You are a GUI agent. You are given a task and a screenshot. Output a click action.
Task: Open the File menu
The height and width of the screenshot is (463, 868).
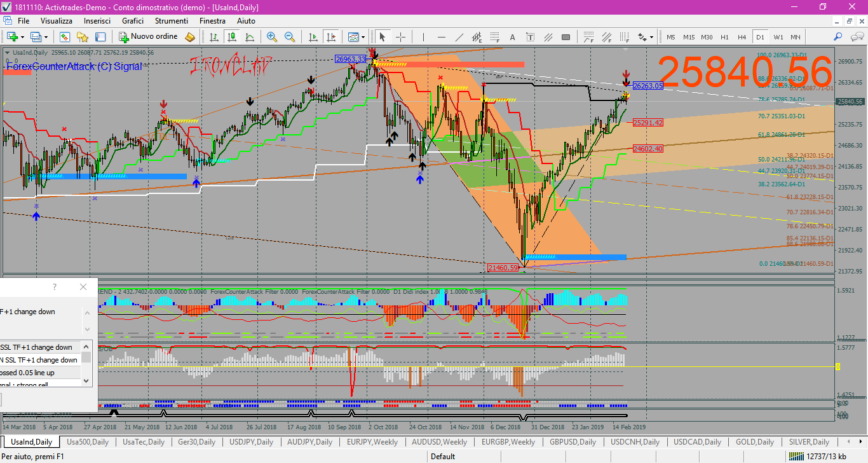click(x=24, y=21)
